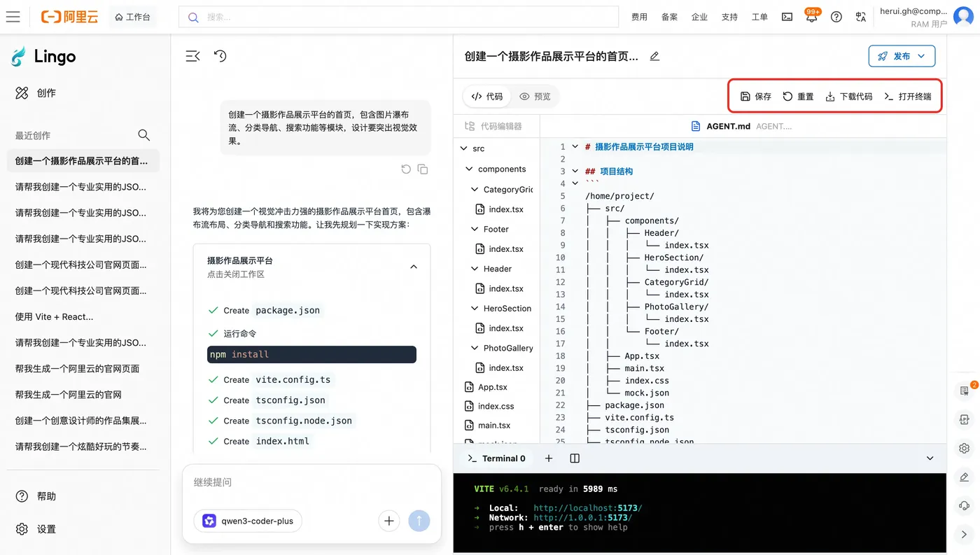Screen dimensions: 980x555
Task: Click the Alibaba Cloud logo
Action: 69,17
